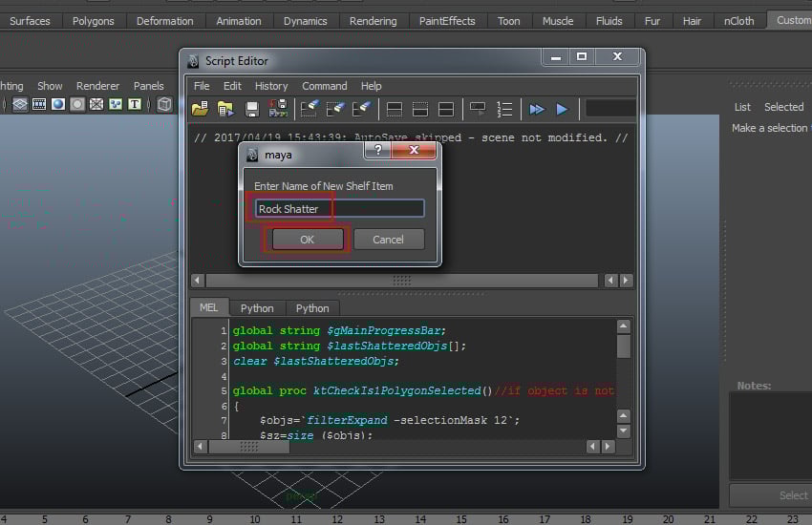The height and width of the screenshot is (525, 812).
Task: Open the Command menu in Script Editor
Action: 325,86
